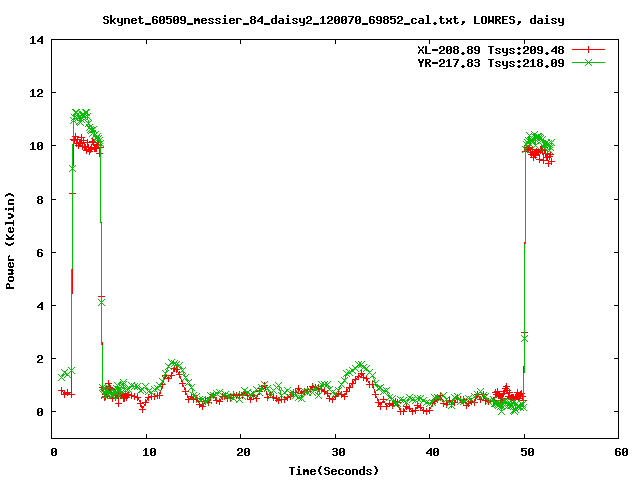The image size is (640, 480).
Task: Click the red XL legend line sample
Action: click(588, 50)
